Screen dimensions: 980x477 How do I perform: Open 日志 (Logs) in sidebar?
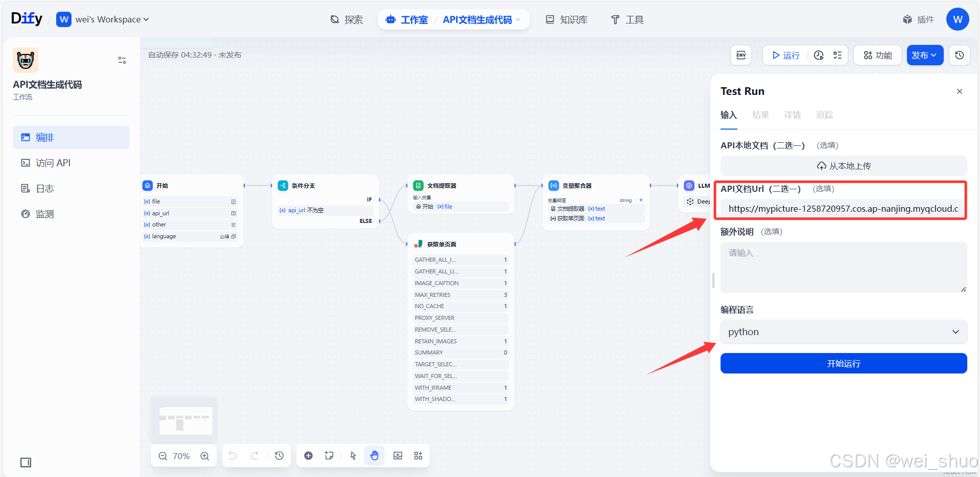(71, 188)
